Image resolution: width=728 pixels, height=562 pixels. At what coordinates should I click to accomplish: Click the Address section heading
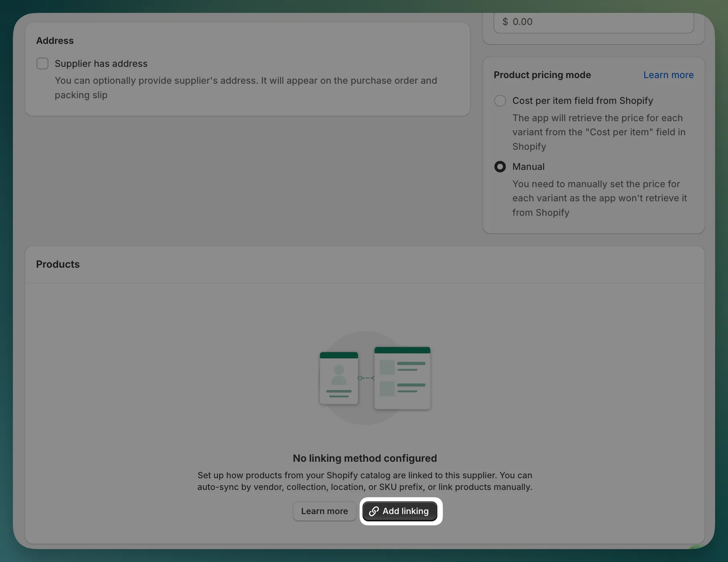click(55, 41)
